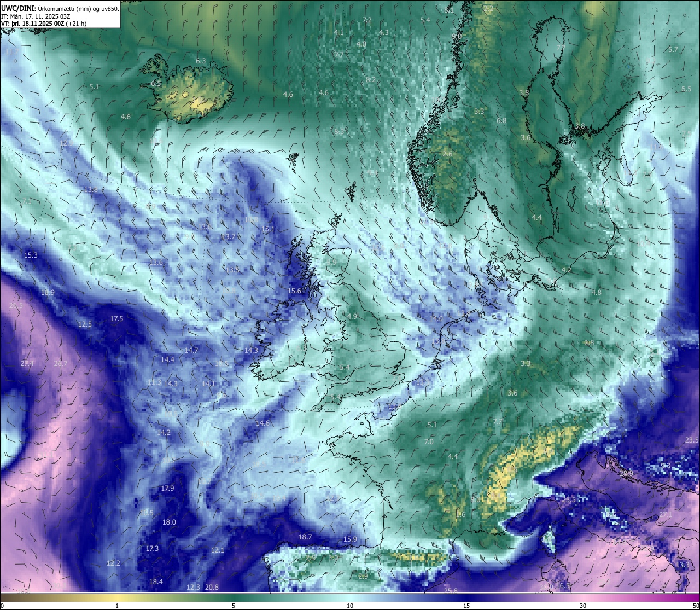Image resolution: width=700 pixels, height=610 pixels.
Task: Click the UWC/DINI title label
Action: tap(17, 8)
